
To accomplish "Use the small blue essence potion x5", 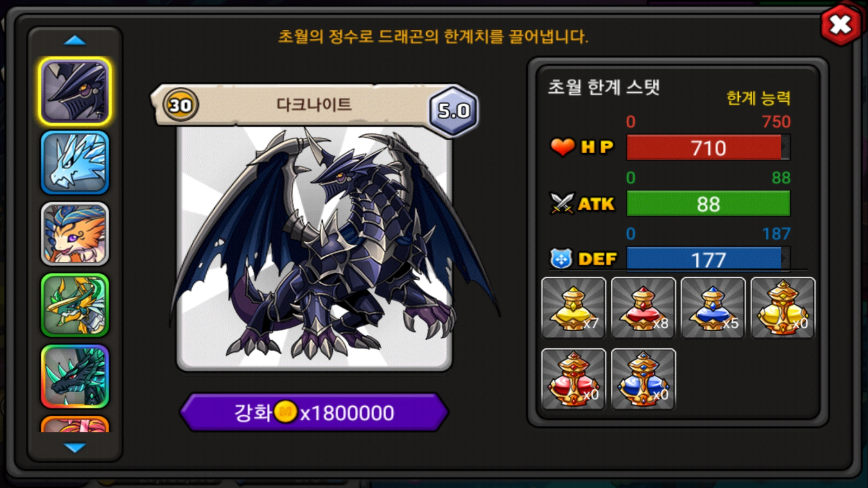I will 713,308.
